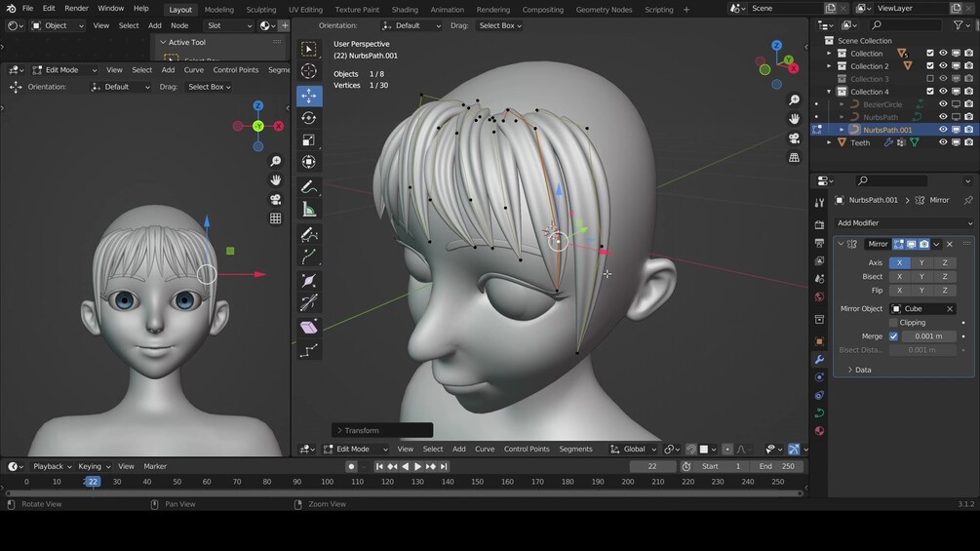Switch to the Sculpting workspace tab
This screenshot has width=980, height=551.
point(260,10)
